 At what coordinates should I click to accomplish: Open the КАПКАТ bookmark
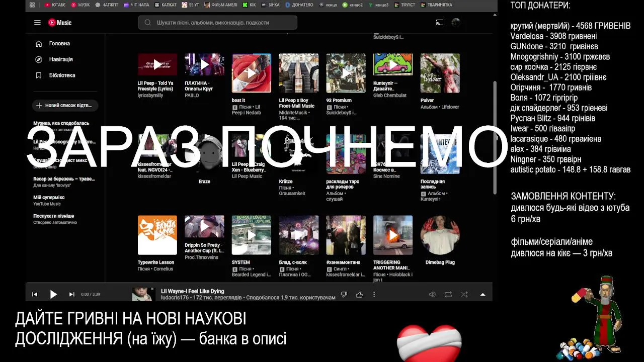click(x=166, y=5)
